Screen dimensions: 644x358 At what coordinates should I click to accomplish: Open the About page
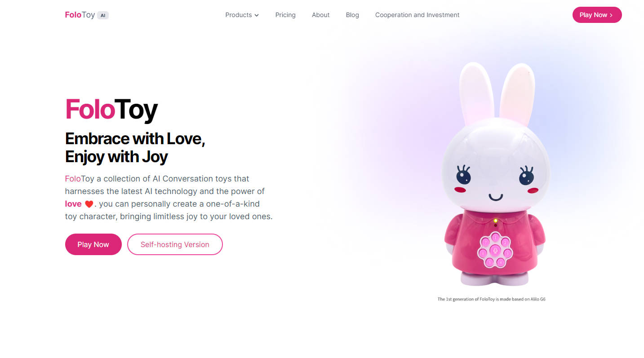[x=321, y=15]
